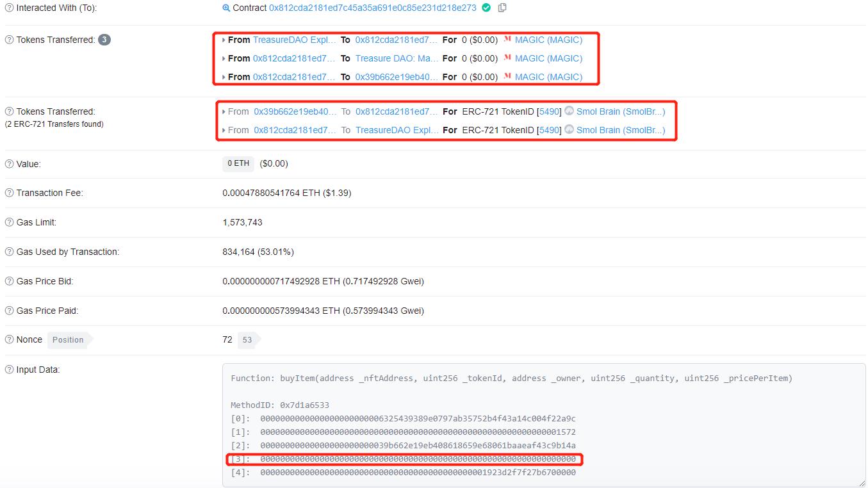
Task: Click help icon next to Tokens Transferred 3 label
Action: (x=9, y=40)
